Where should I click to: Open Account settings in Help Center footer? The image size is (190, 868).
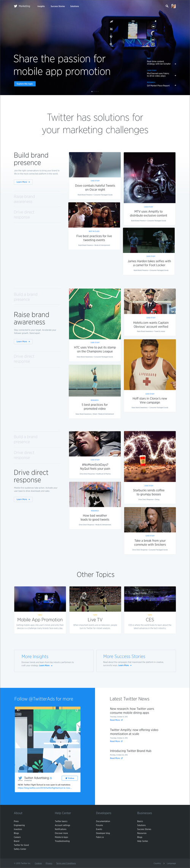tap(62, 825)
